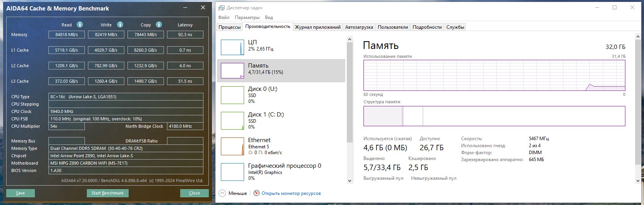Click the Форм-фактор value DIMM
Screen dimensions: 644x205
point(535,153)
